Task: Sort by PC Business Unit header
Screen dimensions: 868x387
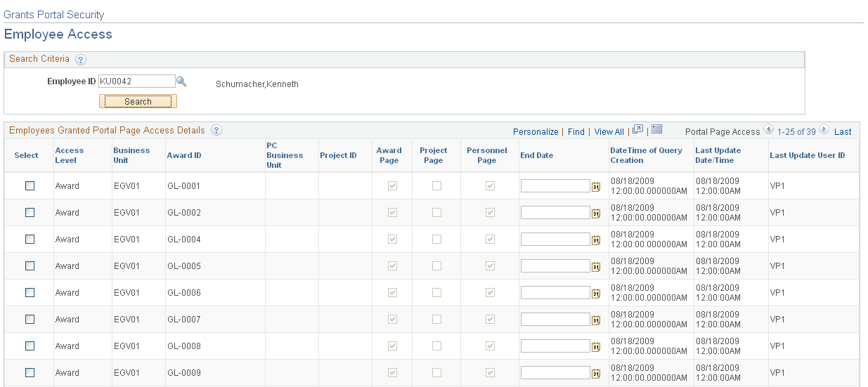Action: coord(285,155)
